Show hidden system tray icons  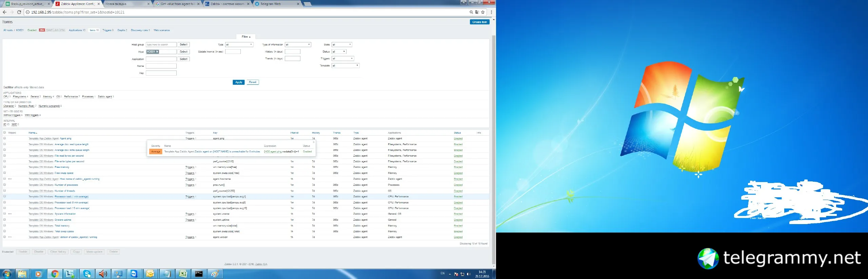click(450, 274)
